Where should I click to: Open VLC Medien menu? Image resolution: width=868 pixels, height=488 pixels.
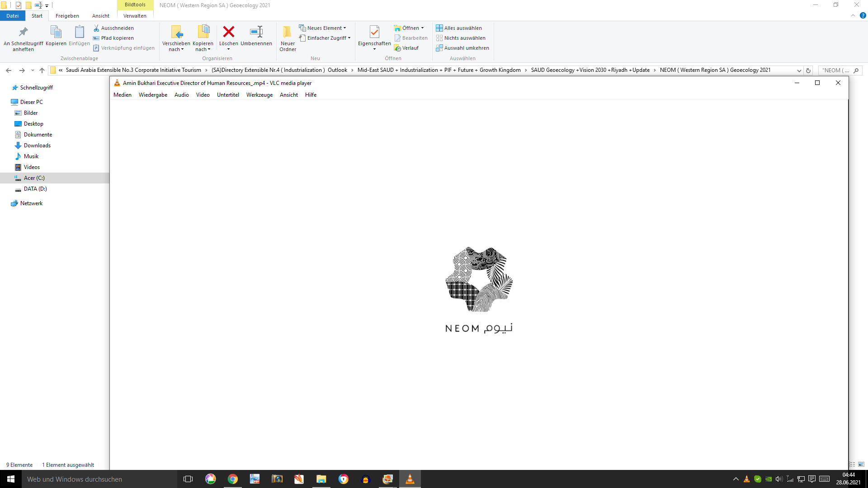coord(123,95)
